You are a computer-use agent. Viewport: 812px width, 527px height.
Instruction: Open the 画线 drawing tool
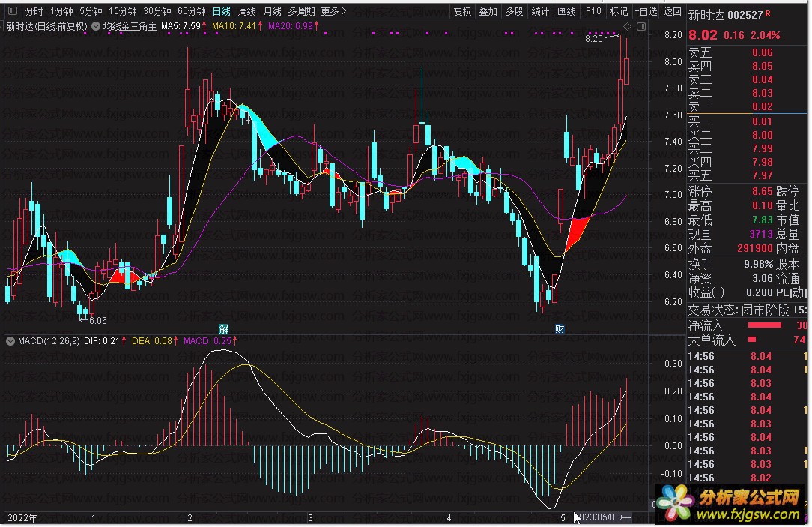click(x=566, y=11)
